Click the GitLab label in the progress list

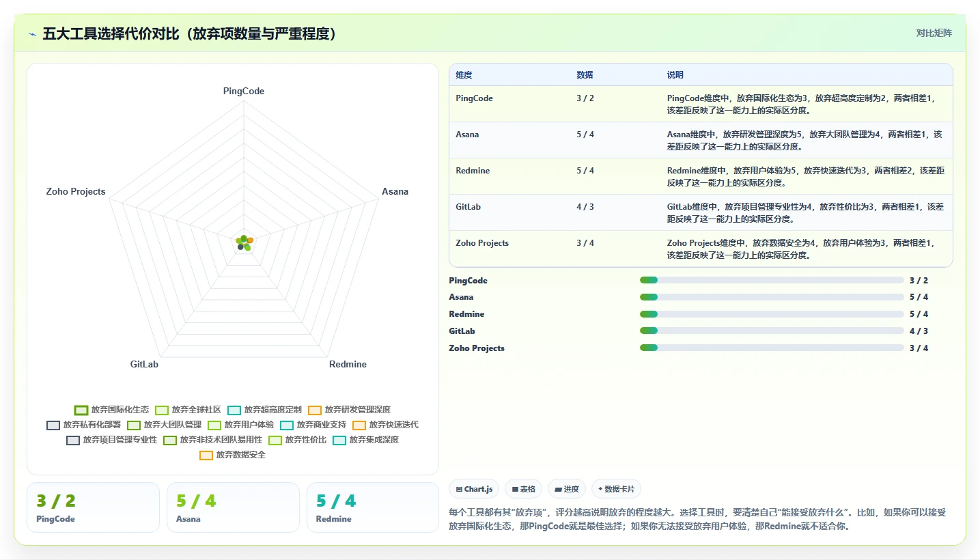pos(462,331)
